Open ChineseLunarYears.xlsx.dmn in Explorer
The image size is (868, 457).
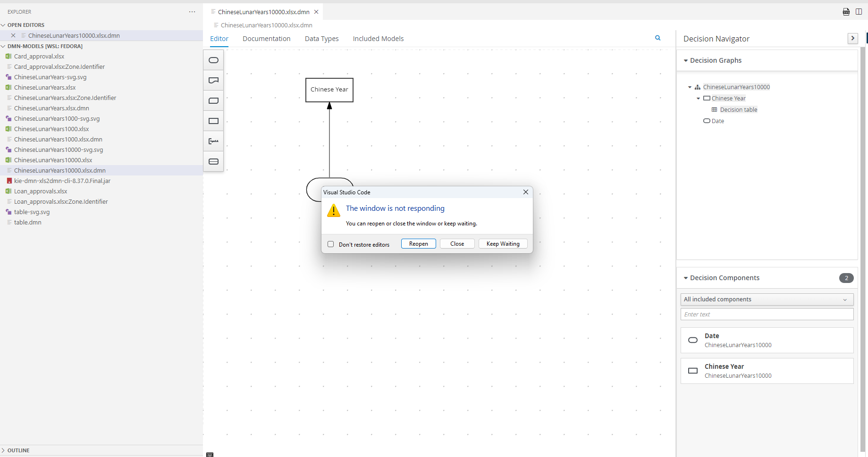(51, 108)
